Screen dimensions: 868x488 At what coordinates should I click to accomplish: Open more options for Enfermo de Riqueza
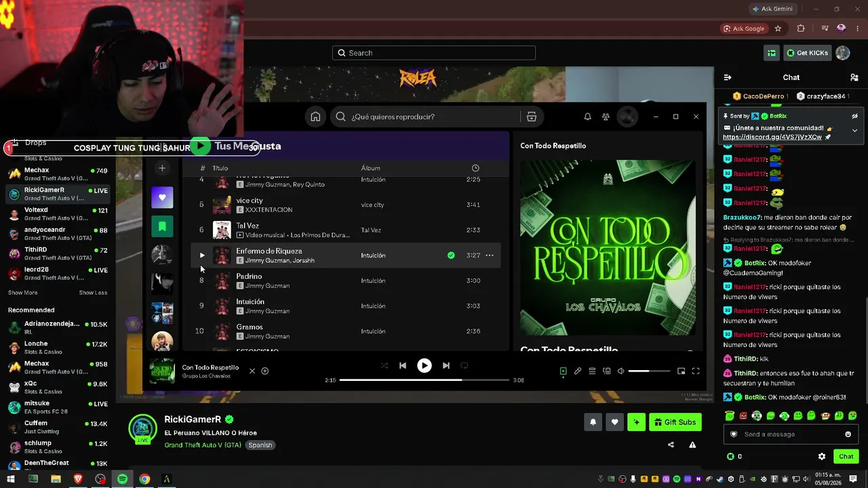(x=490, y=256)
